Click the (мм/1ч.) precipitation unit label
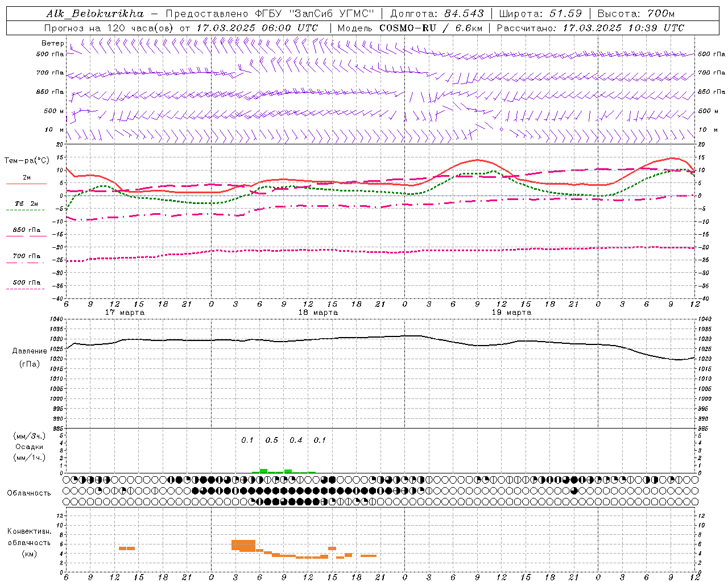This screenshot has height=582, width=728. point(29,458)
